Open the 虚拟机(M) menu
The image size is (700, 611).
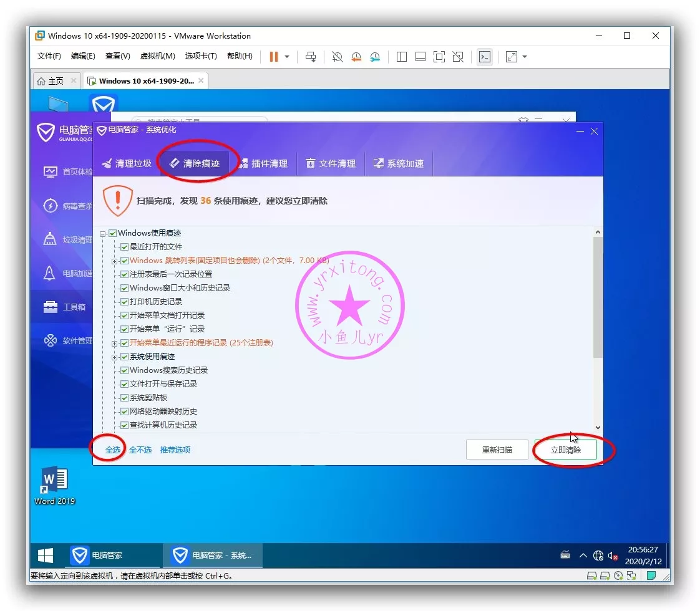pos(157,56)
